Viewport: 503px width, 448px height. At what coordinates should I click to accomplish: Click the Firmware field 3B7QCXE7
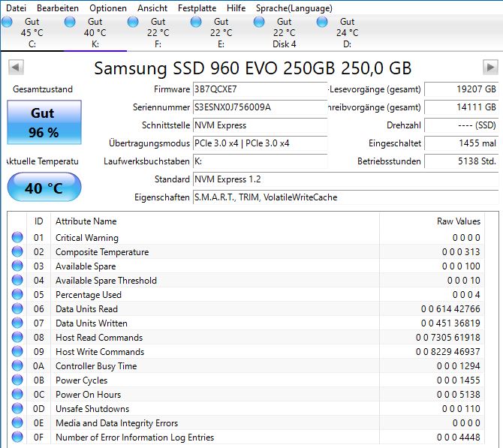[x=260, y=89]
